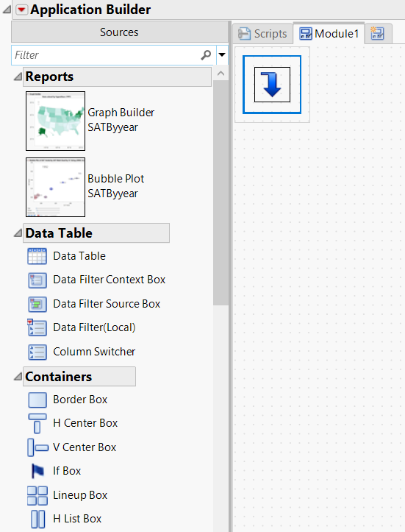Click the Border Box label
Viewport: 405px width, 532px height.
pyautogui.click(x=80, y=400)
